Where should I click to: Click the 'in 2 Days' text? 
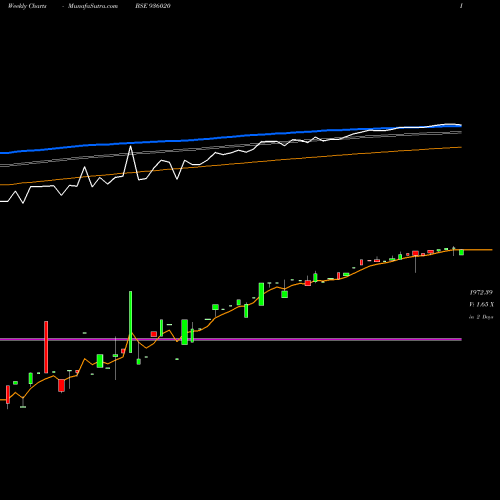(x=481, y=317)
